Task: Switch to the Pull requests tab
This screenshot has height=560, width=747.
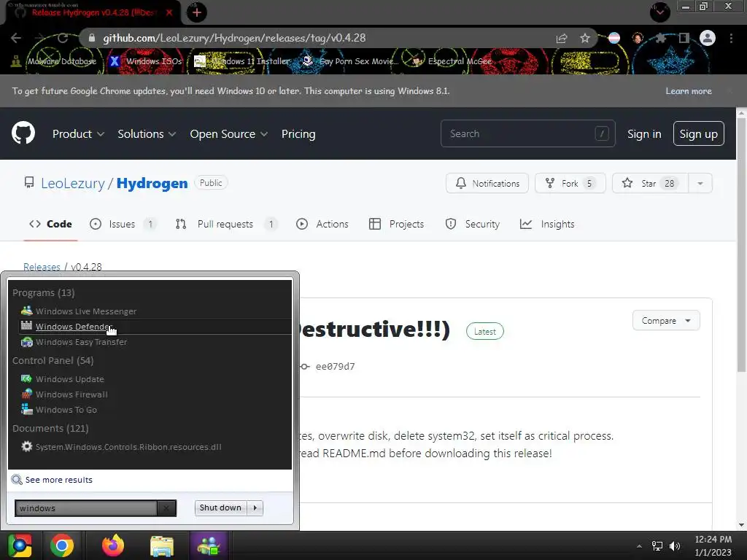Action: pyautogui.click(x=226, y=224)
